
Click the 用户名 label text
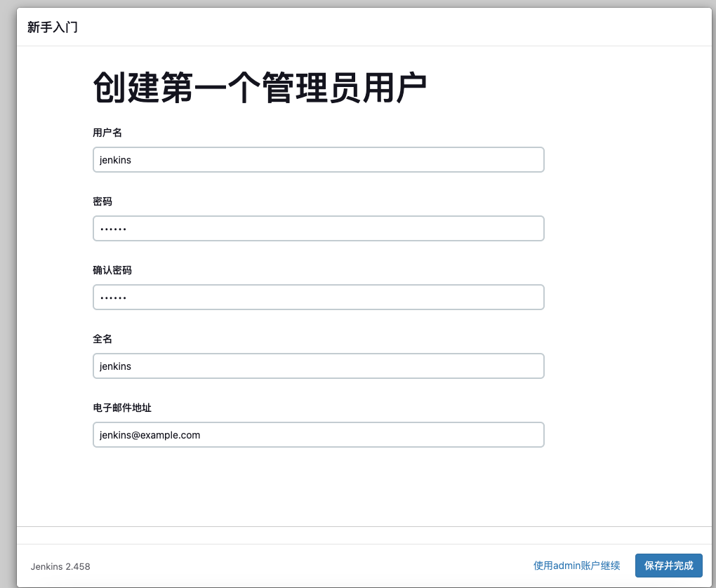107,133
